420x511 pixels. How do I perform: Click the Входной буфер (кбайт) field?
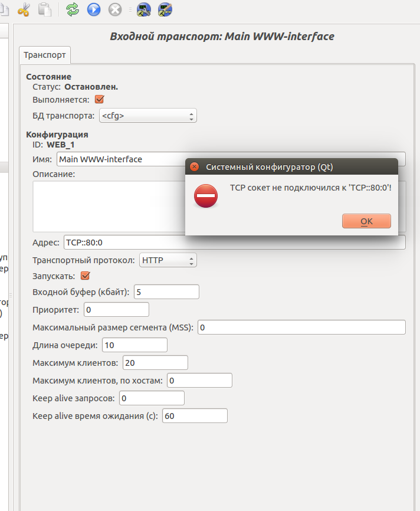166,291
